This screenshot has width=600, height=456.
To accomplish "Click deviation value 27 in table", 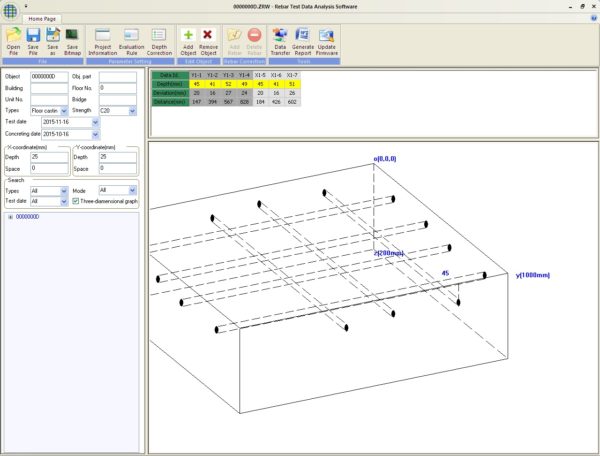I will [228, 93].
